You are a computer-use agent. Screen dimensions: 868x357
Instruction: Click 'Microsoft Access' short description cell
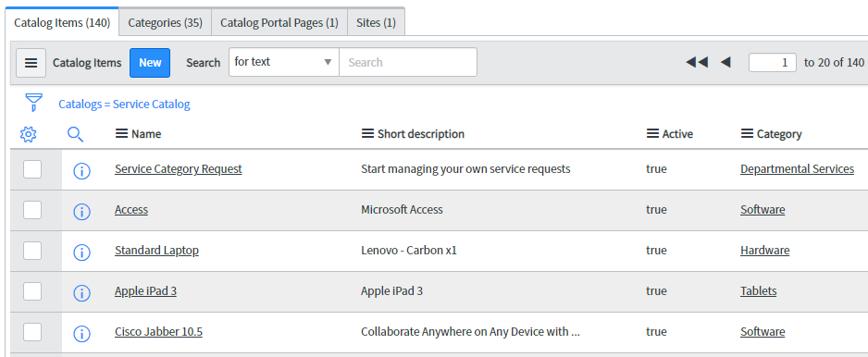[402, 210]
